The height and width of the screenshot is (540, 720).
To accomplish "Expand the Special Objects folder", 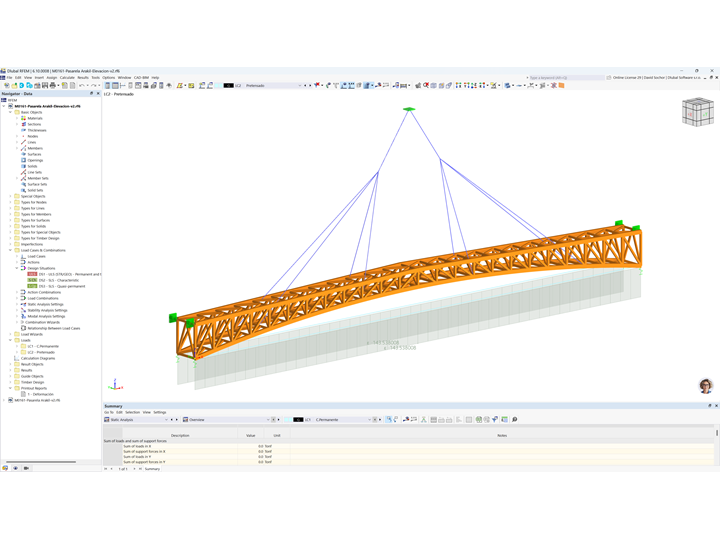I will pyautogui.click(x=10, y=196).
